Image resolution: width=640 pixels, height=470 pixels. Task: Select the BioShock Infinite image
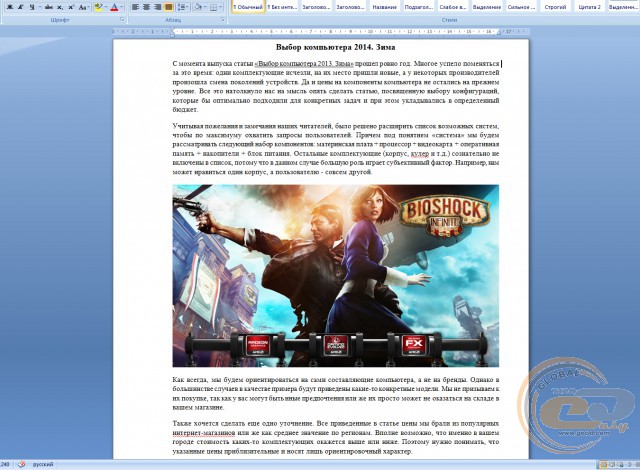coord(336,276)
